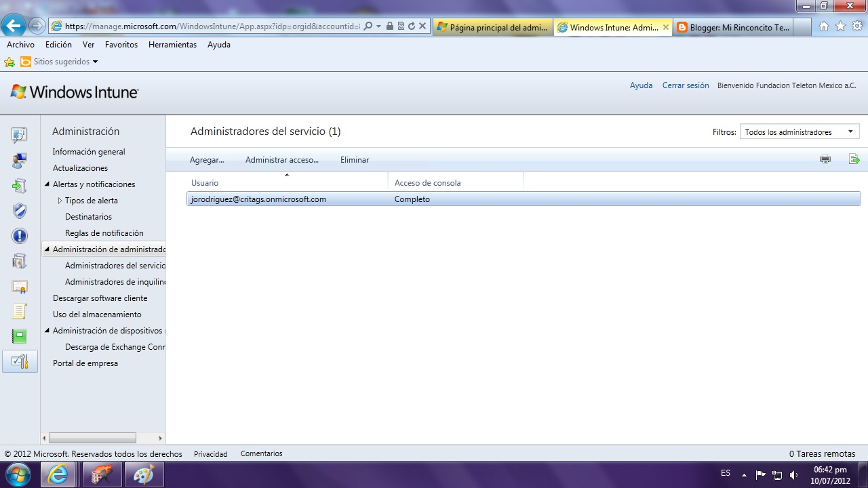This screenshot has height=488, width=868.
Task: Click the address bar security lock icon
Action: 389,26
